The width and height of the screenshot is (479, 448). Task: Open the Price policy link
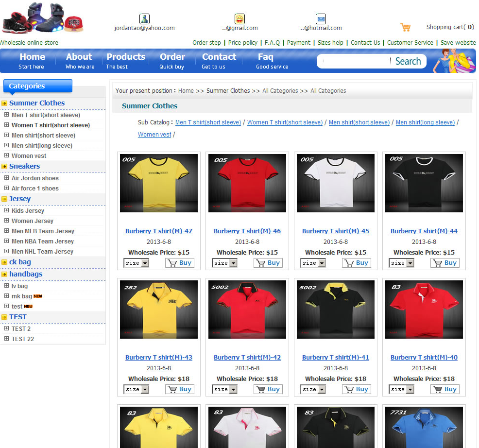[243, 42]
